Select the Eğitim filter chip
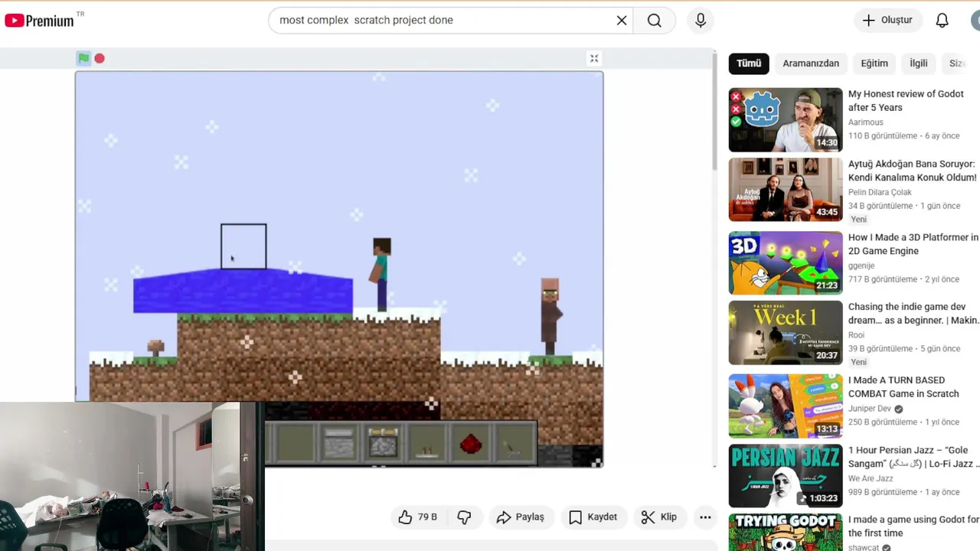Screen dimensions: 980x551 click(874, 64)
